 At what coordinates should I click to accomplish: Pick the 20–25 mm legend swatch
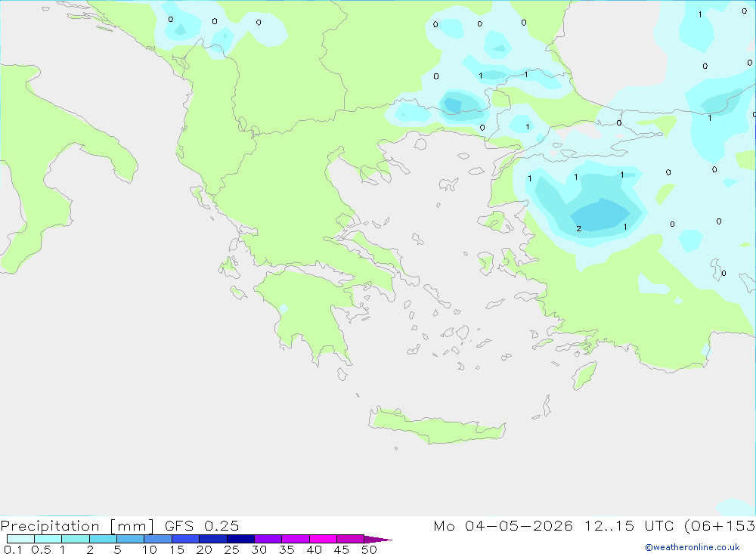213,539
